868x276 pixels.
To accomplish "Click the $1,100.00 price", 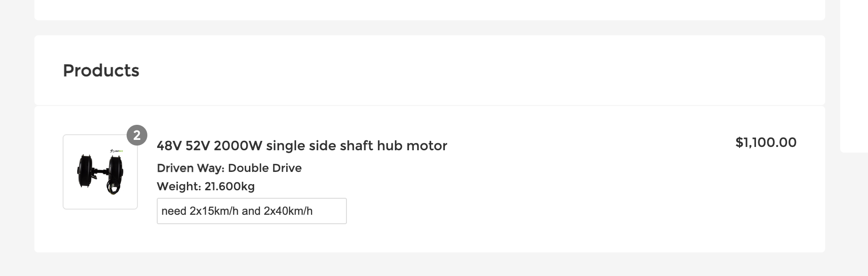I will click(765, 143).
